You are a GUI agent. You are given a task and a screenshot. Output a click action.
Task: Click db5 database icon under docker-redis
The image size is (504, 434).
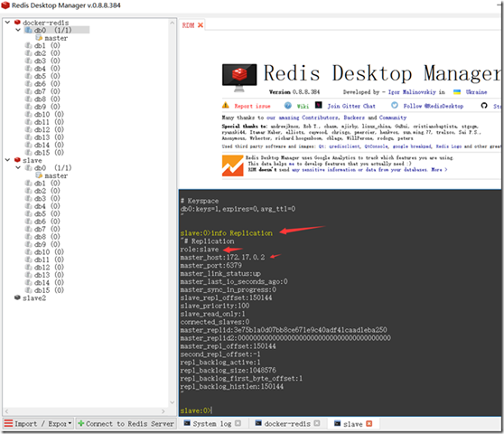(29, 76)
